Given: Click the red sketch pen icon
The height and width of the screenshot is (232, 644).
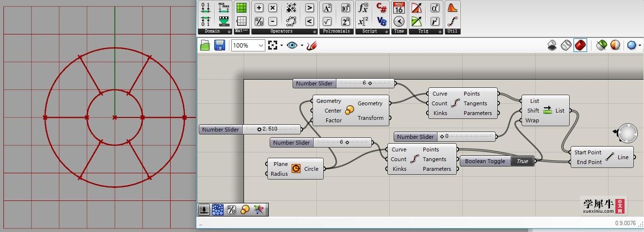Looking at the screenshot, I should point(312,46).
